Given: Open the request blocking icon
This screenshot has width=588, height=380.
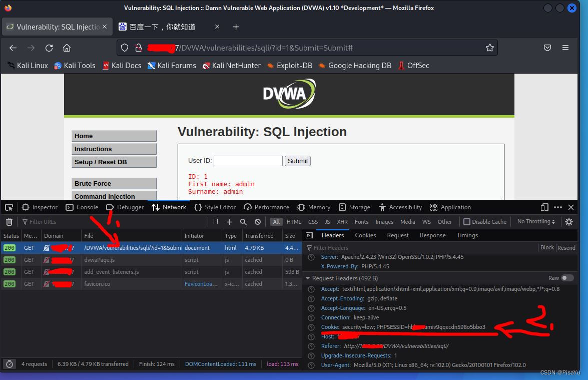Looking at the screenshot, I should pyautogui.click(x=258, y=222).
